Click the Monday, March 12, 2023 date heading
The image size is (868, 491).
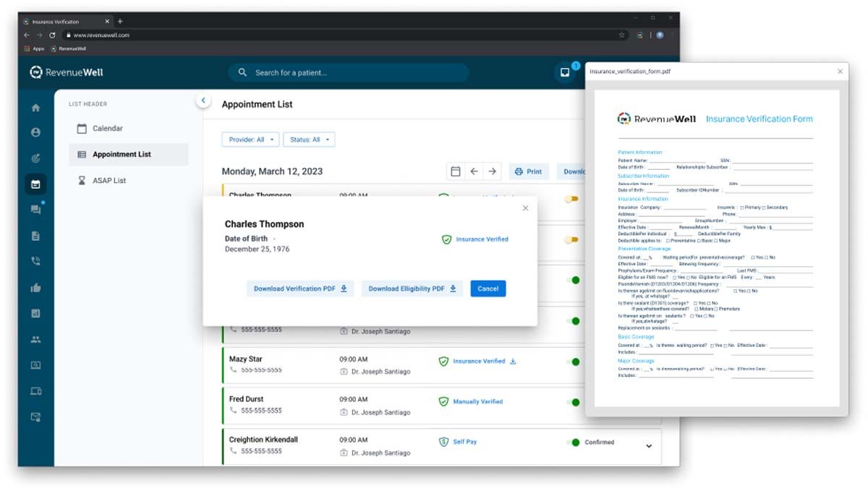click(272, 171)
